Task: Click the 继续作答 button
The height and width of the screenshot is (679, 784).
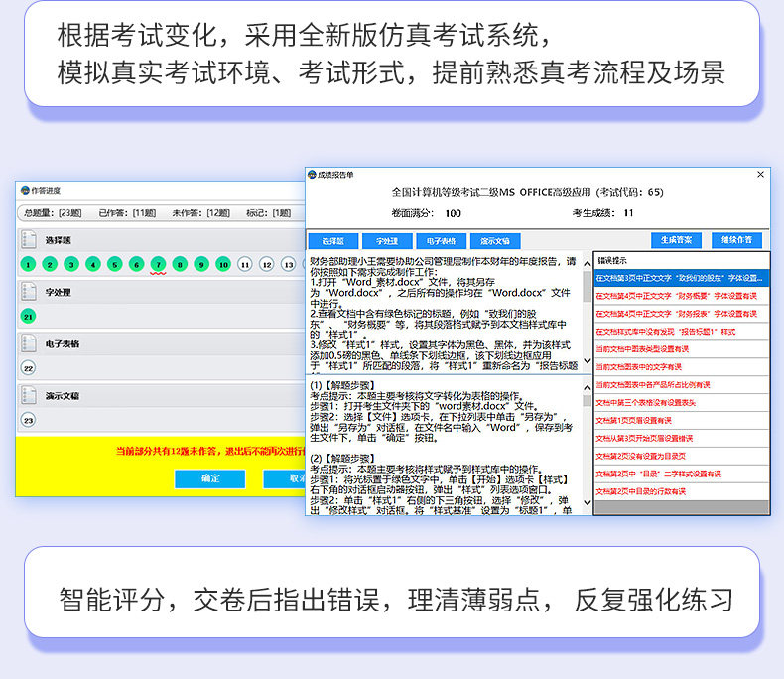Action: click(x=736, y=240)
